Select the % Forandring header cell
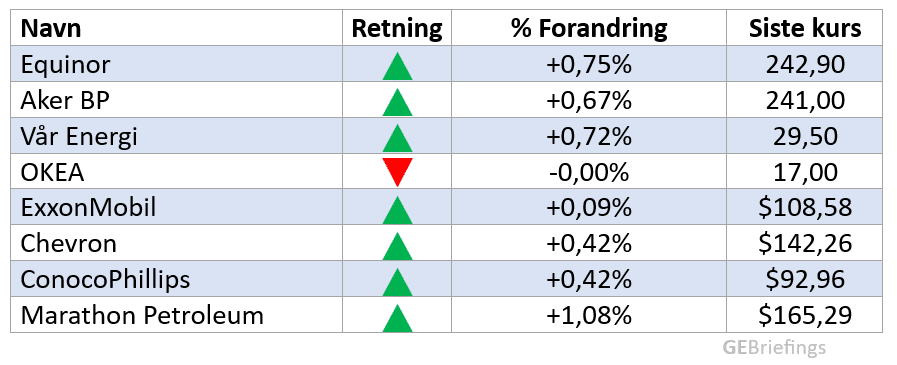897x365 pixels. click(x=589, y=29)
